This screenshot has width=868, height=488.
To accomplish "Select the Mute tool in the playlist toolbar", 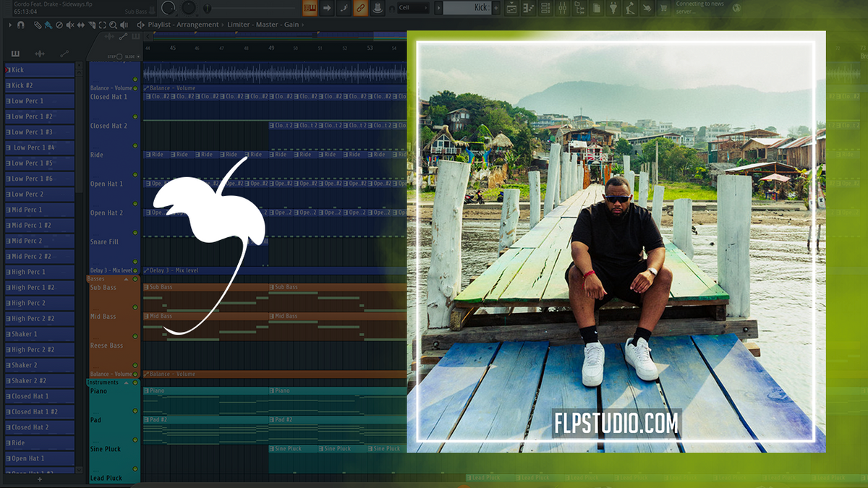I will [69, 25].
